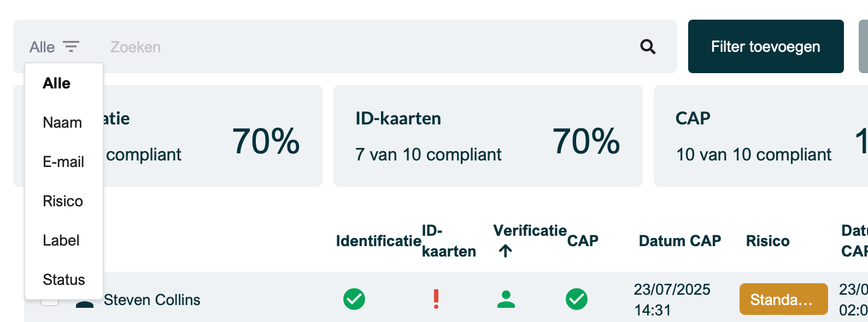Click Steven Collins' avatar icon
This screenshot has width=868, height=322.
(85, 303)
